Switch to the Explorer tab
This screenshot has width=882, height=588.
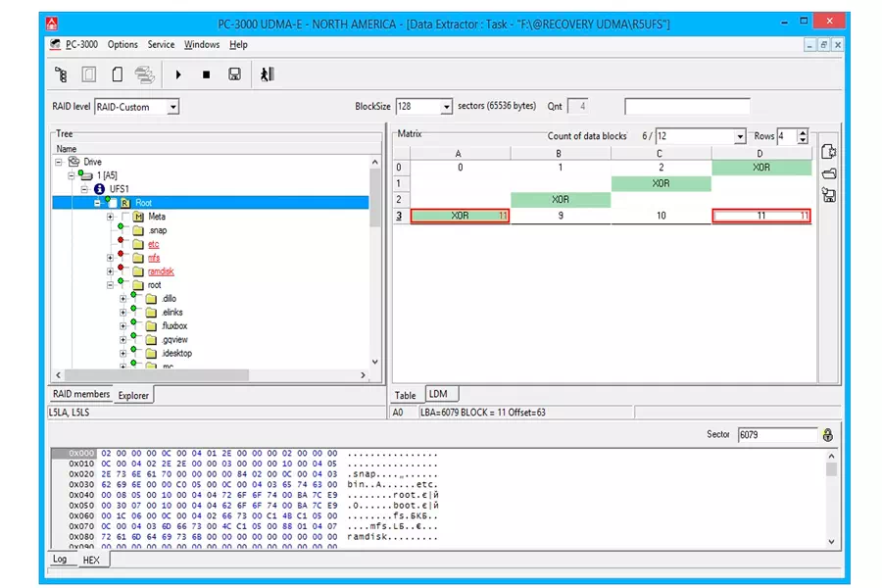(133, 395)
